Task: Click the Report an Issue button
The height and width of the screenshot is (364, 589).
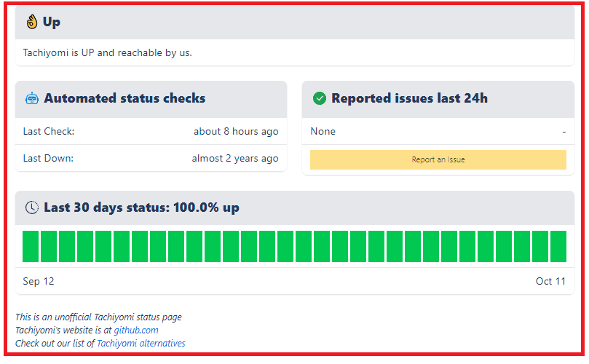Action: (438, 159)
